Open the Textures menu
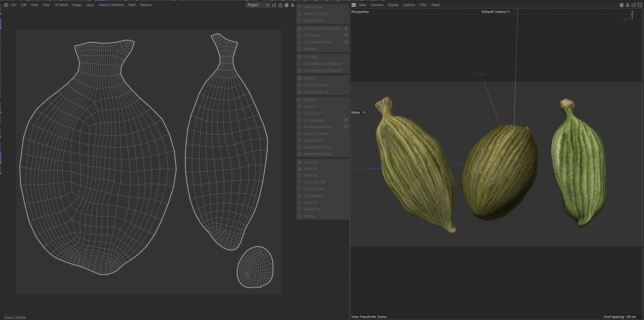The height and width of the screenshot is (320, 644). point(146,5)
